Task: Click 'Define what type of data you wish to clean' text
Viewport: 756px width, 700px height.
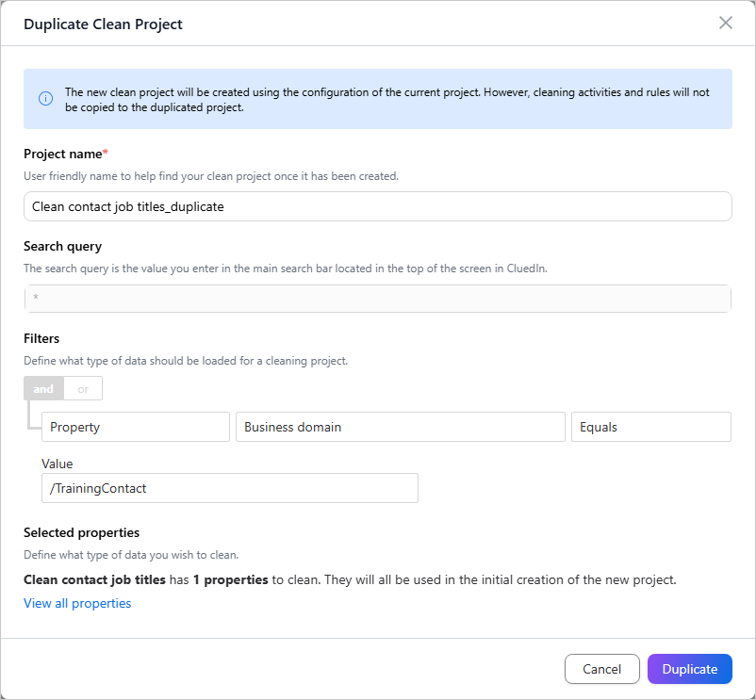Action: 131,555
